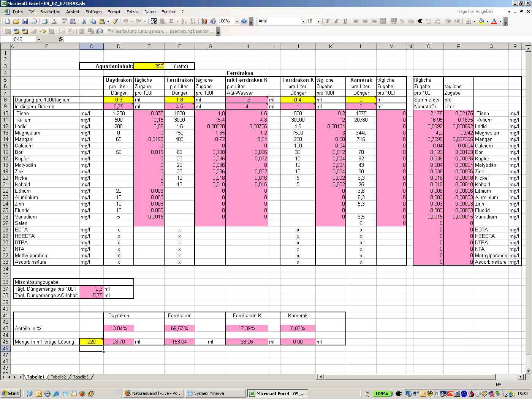Switch to the Tabelle2 sheet tab
The height and width of the screenshot is (399, 532).
coord(58,377)
